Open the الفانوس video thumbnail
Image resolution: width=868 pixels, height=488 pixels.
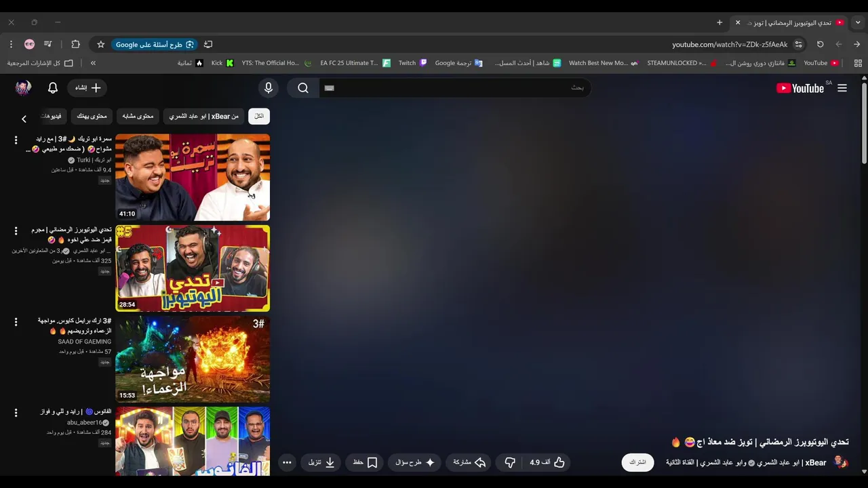(x=193, y=441)
